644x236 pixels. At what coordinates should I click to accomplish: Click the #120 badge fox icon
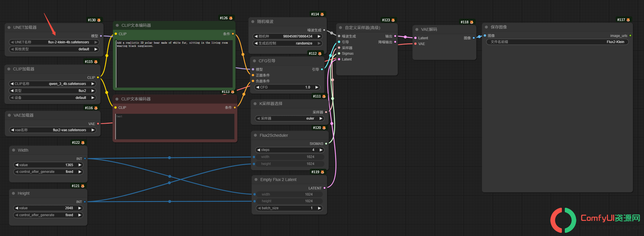point(324,128)
